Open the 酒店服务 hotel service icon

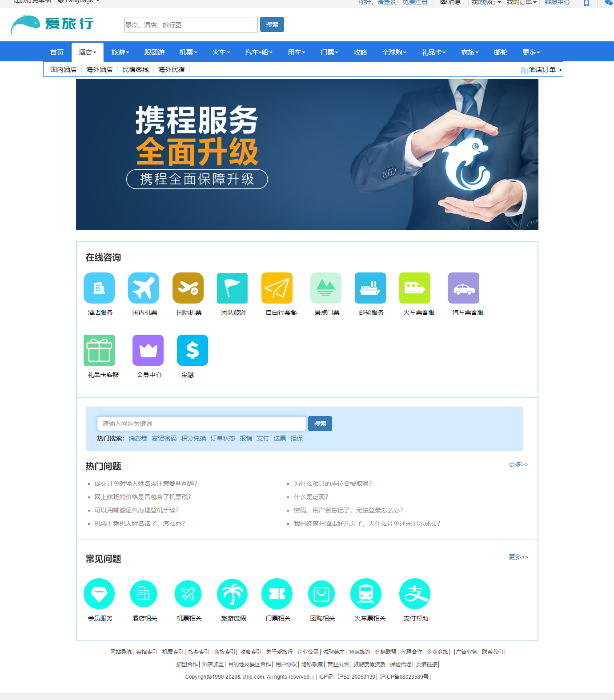coord(99,288)
